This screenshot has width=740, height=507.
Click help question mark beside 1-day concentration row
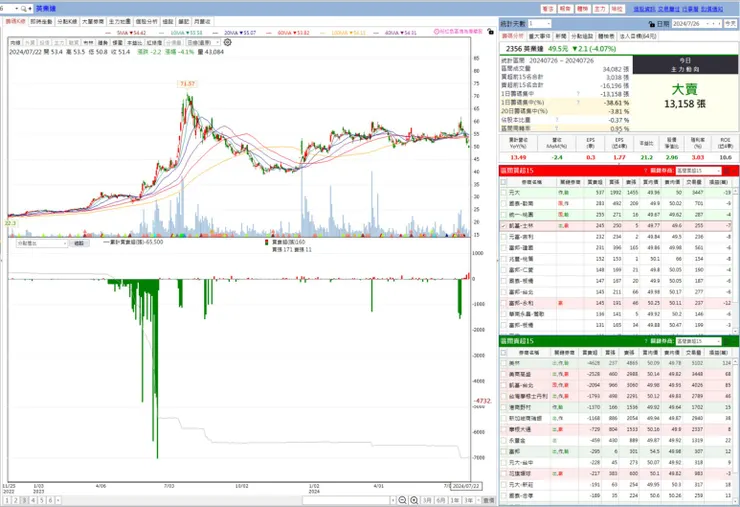(578, 94)
